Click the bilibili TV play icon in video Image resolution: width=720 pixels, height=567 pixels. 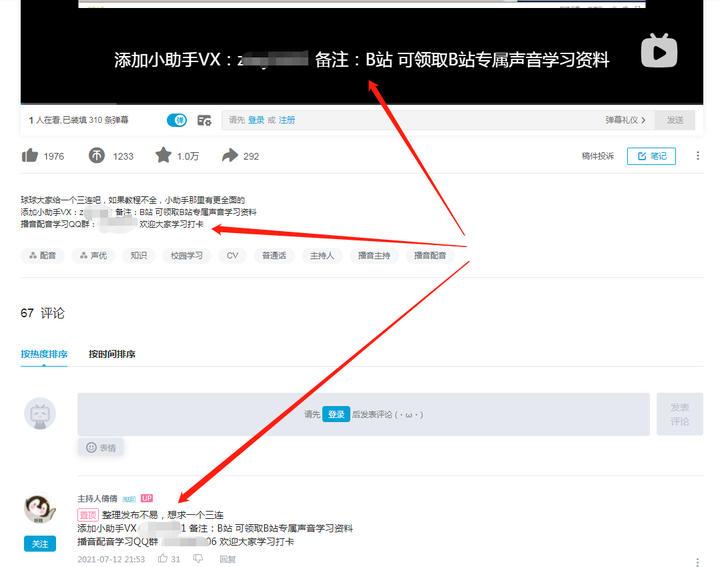[x=659, y=51]
